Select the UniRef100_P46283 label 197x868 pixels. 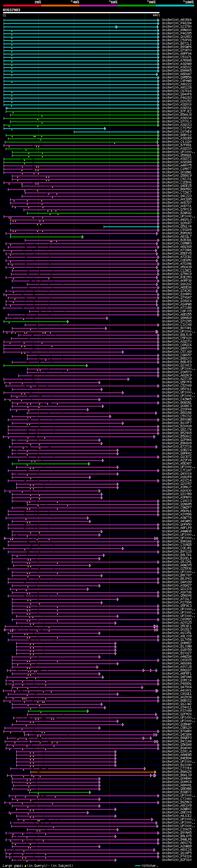click(x=177, y=98)
